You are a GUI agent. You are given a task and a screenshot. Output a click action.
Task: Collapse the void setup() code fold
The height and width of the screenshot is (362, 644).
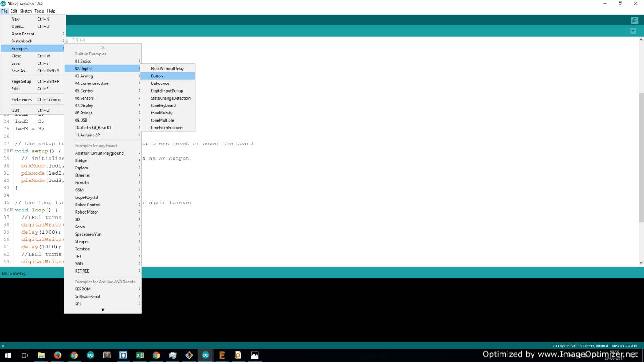pos(12,151)
